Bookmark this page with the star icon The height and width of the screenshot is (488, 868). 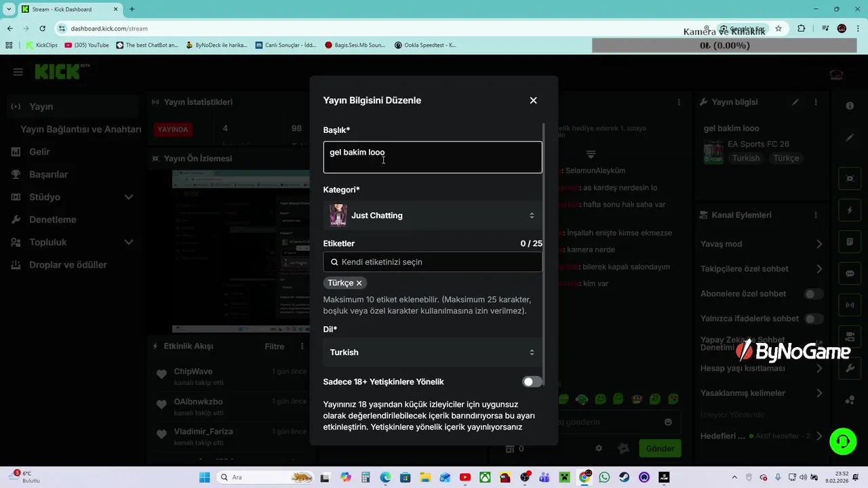click(x=778, y=28)
